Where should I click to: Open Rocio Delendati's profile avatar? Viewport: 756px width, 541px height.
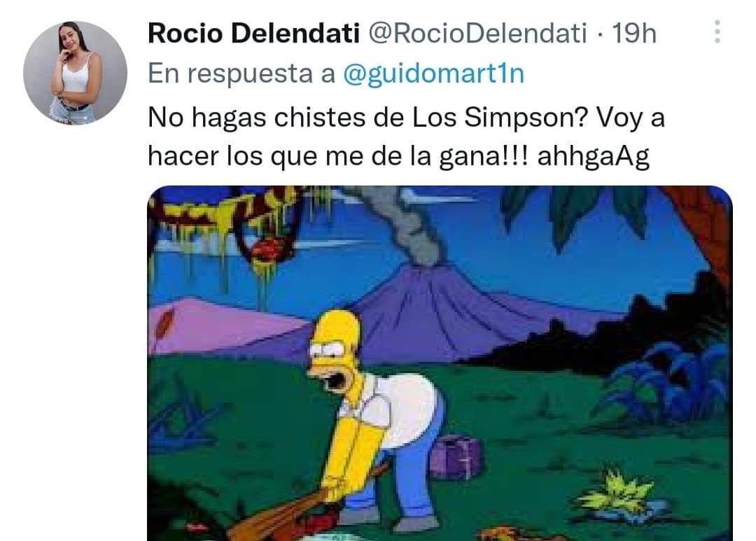point(75,73)
